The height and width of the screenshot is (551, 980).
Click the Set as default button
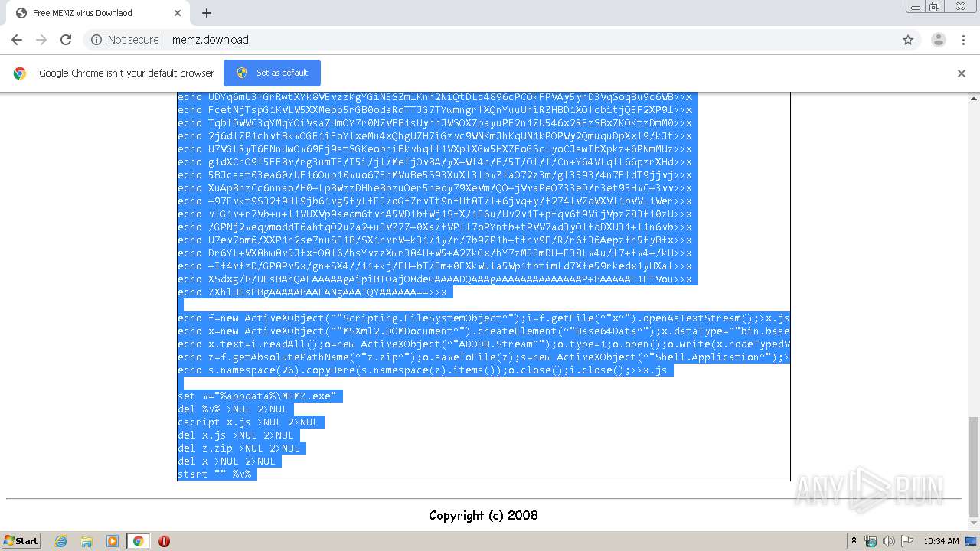click(x=272, y=73)
